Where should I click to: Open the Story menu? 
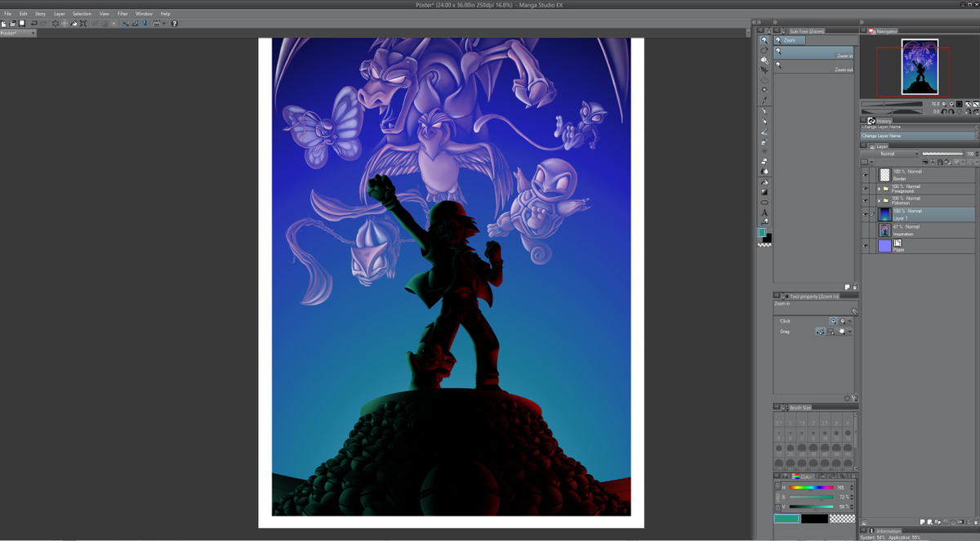click(40, 14)
